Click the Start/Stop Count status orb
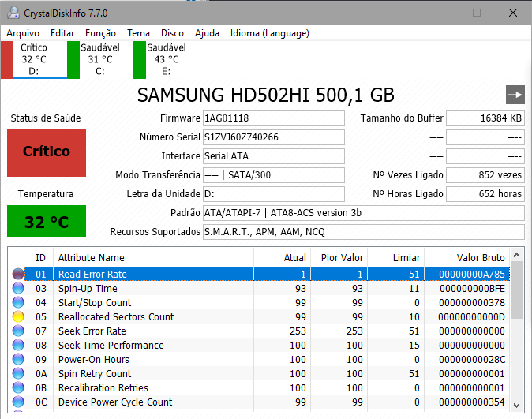This screenshot has width=532, height=419. click(x=18, y=302)
